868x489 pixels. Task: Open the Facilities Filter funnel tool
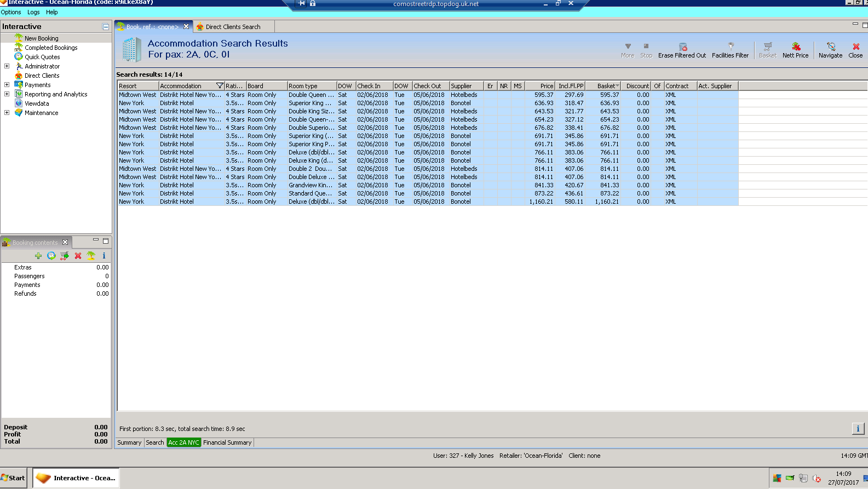tap(731, 47)
